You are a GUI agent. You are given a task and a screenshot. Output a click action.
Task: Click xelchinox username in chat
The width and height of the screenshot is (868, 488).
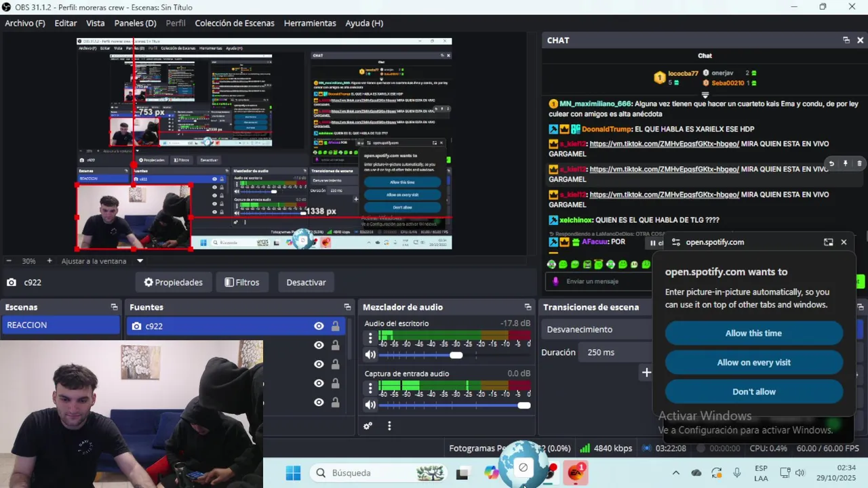pyautogui.click(x=576, y=220)
